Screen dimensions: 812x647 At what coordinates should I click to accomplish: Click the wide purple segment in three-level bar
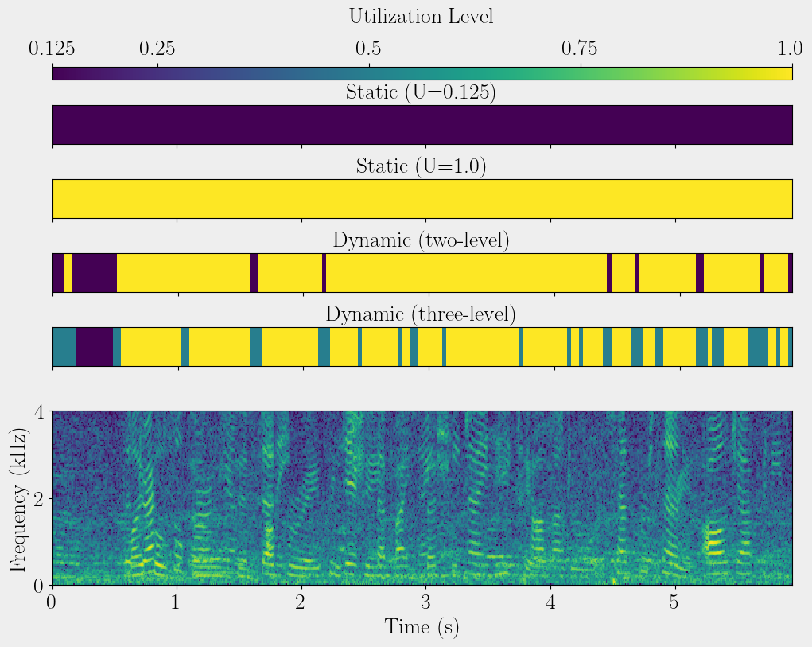tap(94, 346)
